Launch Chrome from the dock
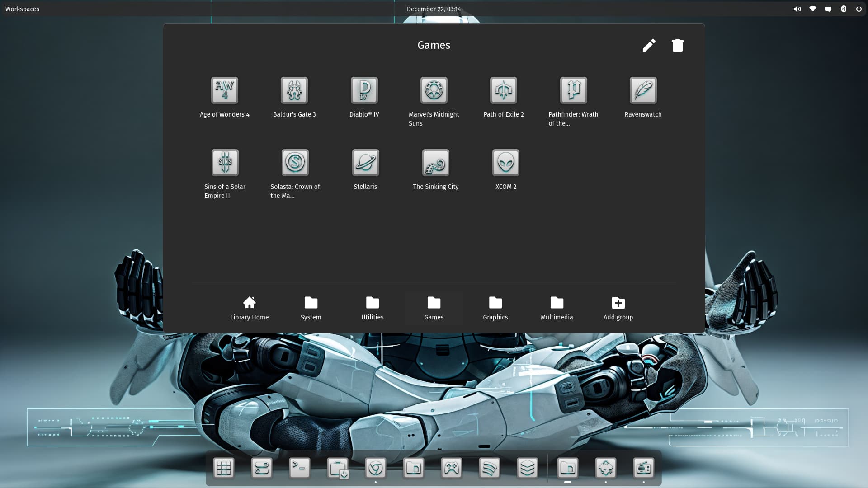The image size is (868, 488). pos(376,468)
